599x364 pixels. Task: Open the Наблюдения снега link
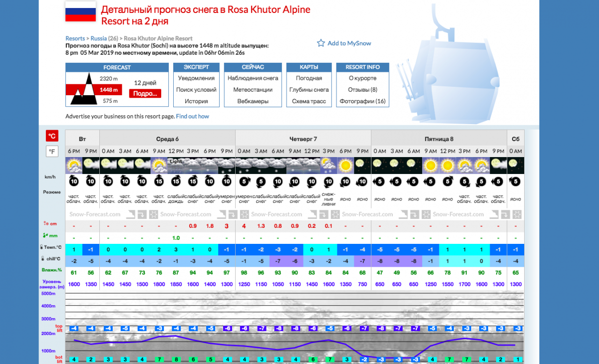[253, 78]
